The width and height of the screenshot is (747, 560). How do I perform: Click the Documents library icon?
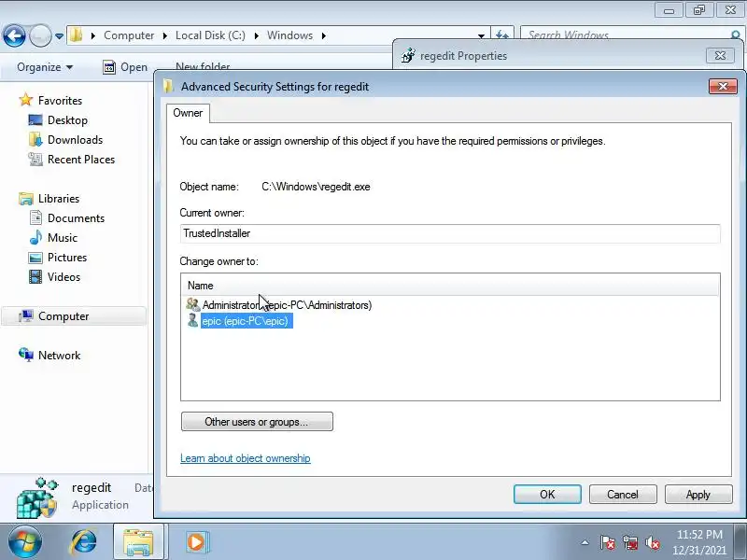coord(35,217)
